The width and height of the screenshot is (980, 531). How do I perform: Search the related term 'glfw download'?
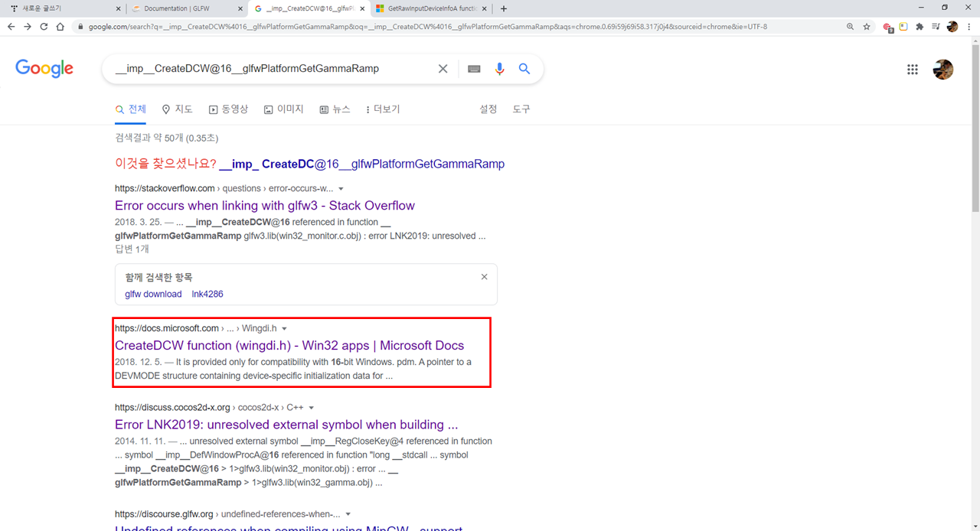point(153,294)
